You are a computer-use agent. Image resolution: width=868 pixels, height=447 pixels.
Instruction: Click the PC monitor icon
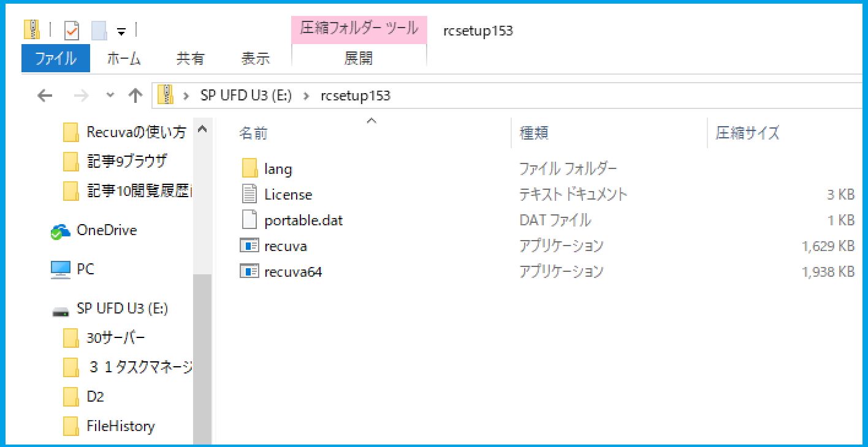[60, 269]
